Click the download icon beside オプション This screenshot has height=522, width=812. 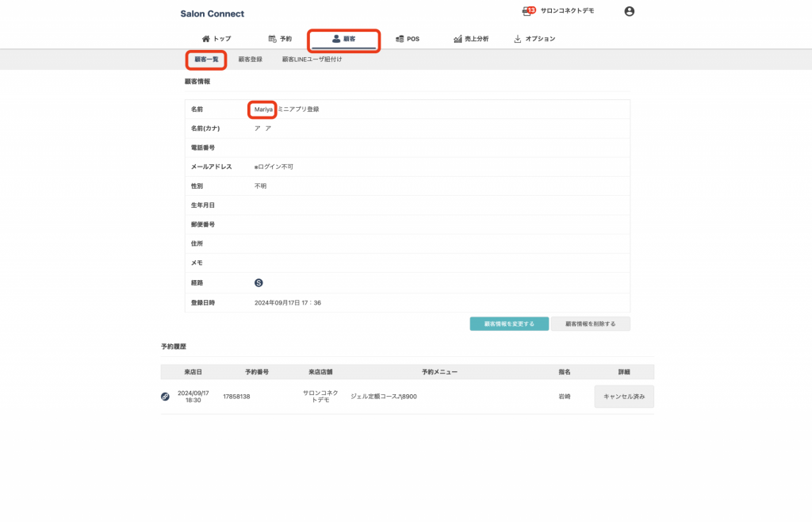[518, 39]
